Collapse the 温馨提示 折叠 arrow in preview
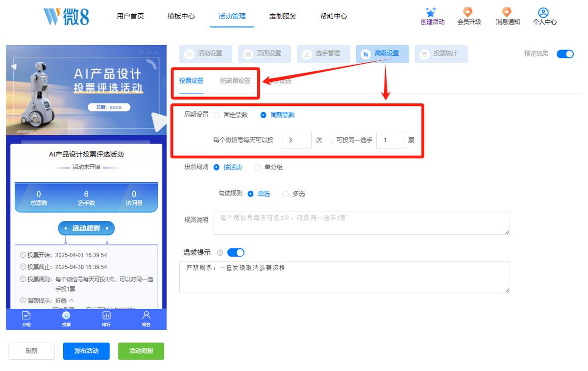The width and height of the screenshot is (588, 371). point(71,300)
